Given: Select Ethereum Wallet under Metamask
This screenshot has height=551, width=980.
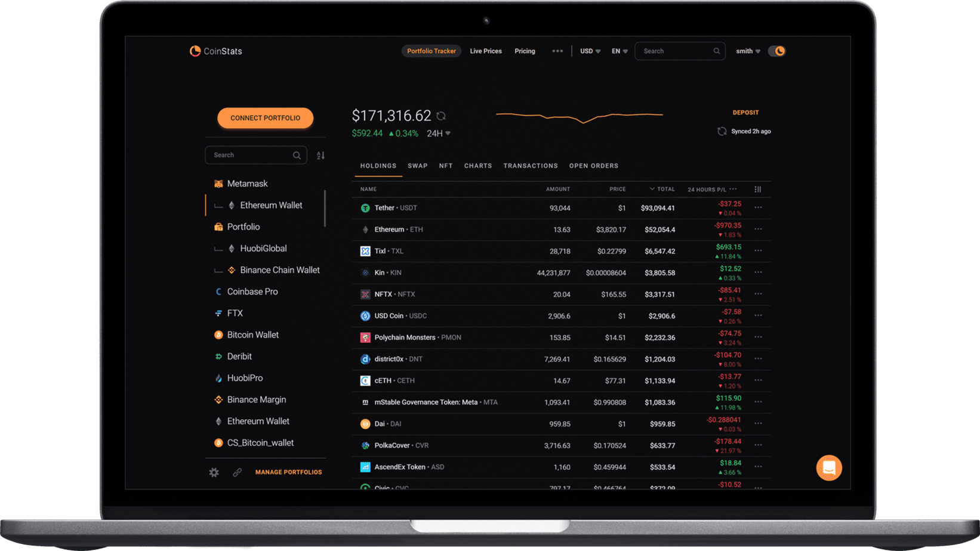Looking at the screenshot, I should click(266, 205).
